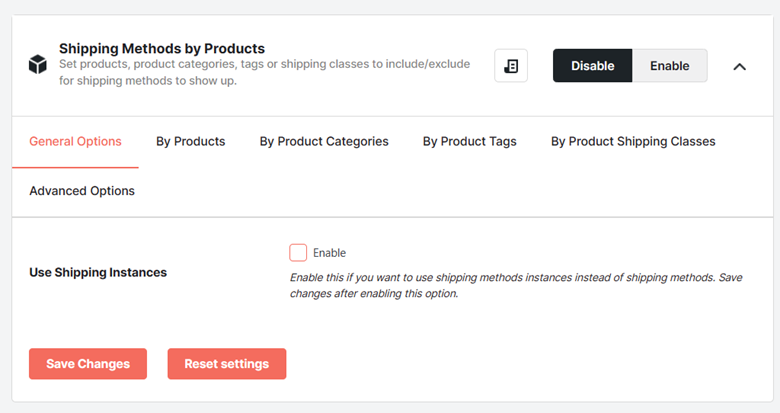Click the black cube package icon

click(x=38, y=65)
